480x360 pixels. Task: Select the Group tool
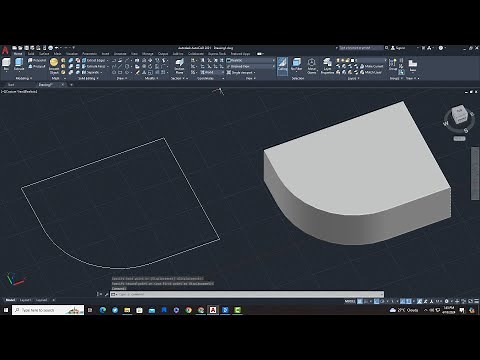pyautogui.click(x=393, y=64)
